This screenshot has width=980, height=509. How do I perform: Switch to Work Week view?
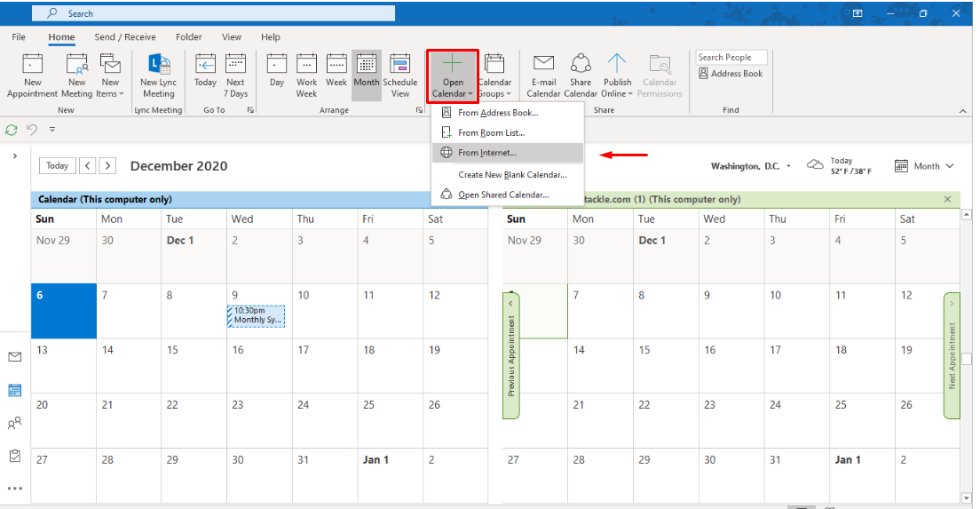pos(306,76)
